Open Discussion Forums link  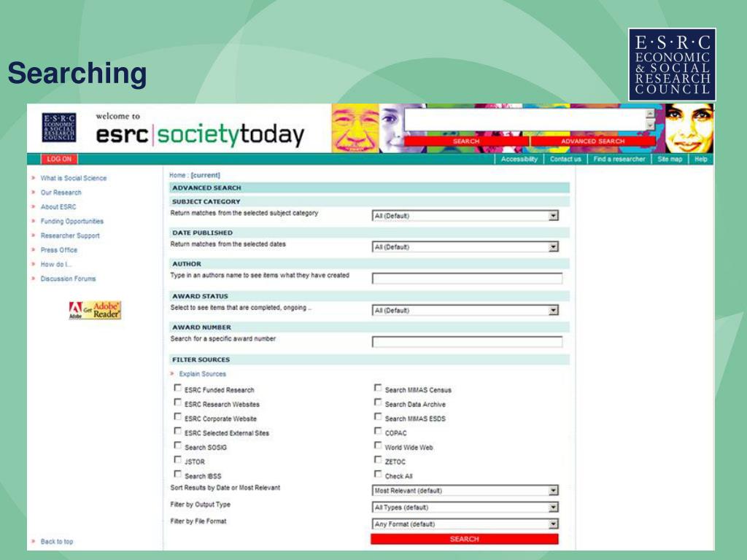[68, 279]
